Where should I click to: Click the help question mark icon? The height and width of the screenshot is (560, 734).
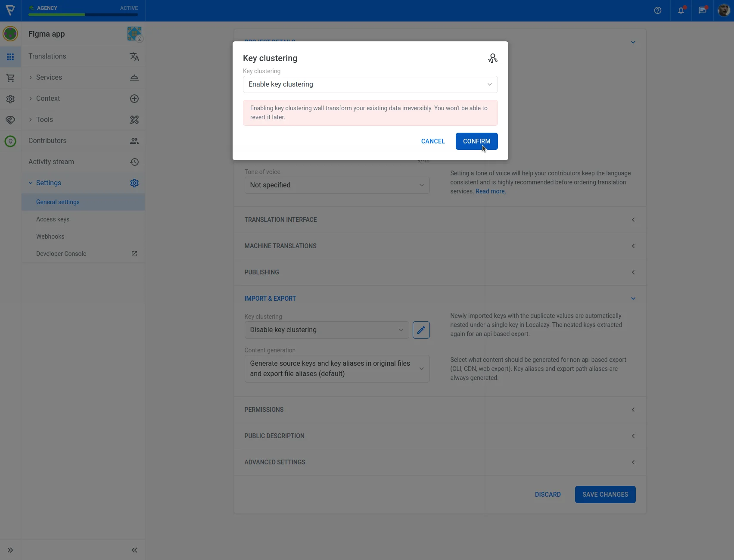657,10
